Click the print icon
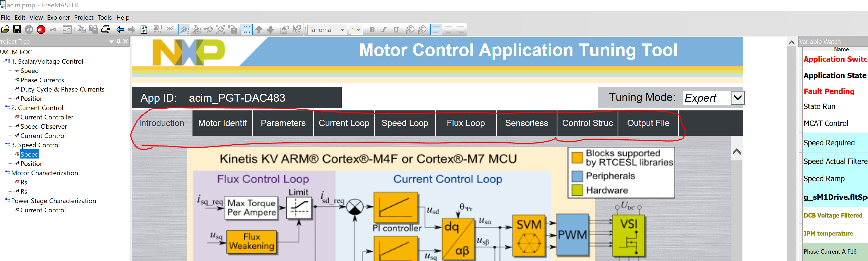 pyautogui.click(x=105, y=30)
